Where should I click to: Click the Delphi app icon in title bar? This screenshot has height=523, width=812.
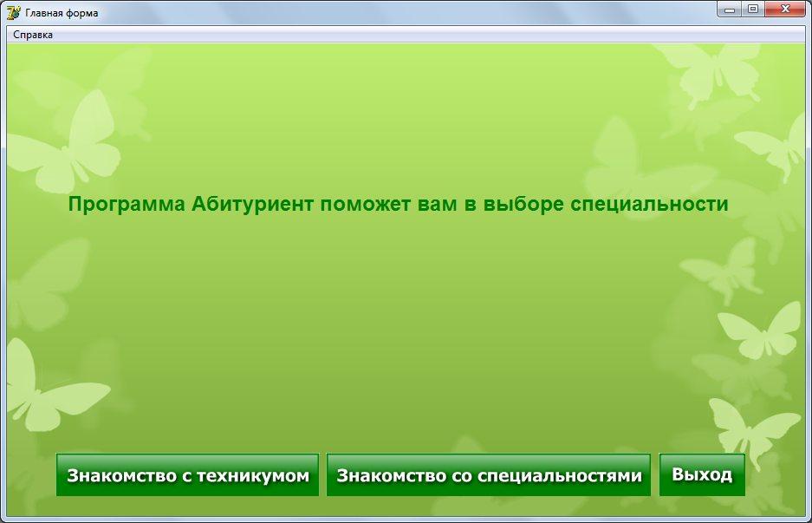point(14,12)
